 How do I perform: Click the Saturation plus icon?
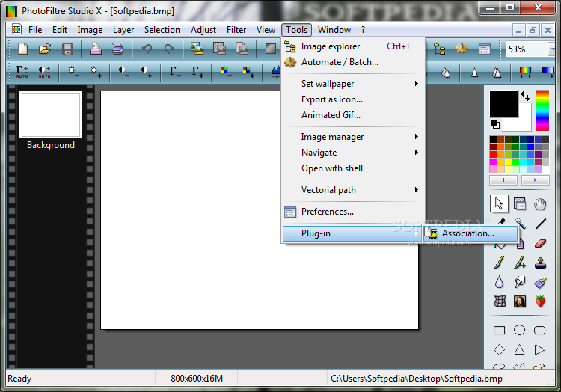click(248, 72)
